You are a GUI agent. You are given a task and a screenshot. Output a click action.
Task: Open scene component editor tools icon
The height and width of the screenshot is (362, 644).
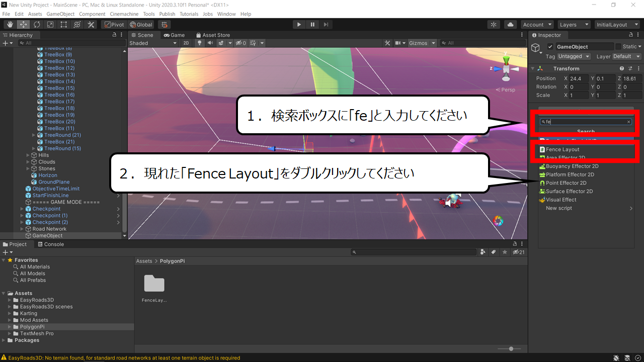tap(387, 43)
